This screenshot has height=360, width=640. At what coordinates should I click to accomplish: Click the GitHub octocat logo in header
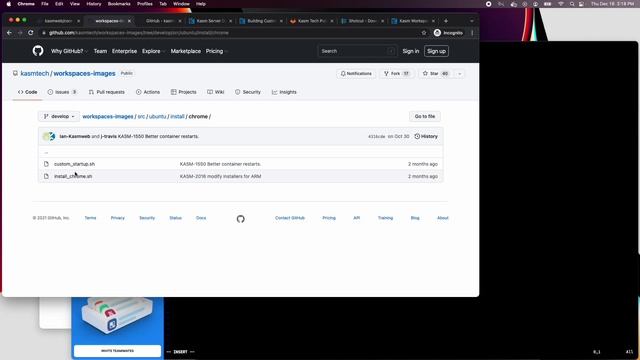[38, 51]
